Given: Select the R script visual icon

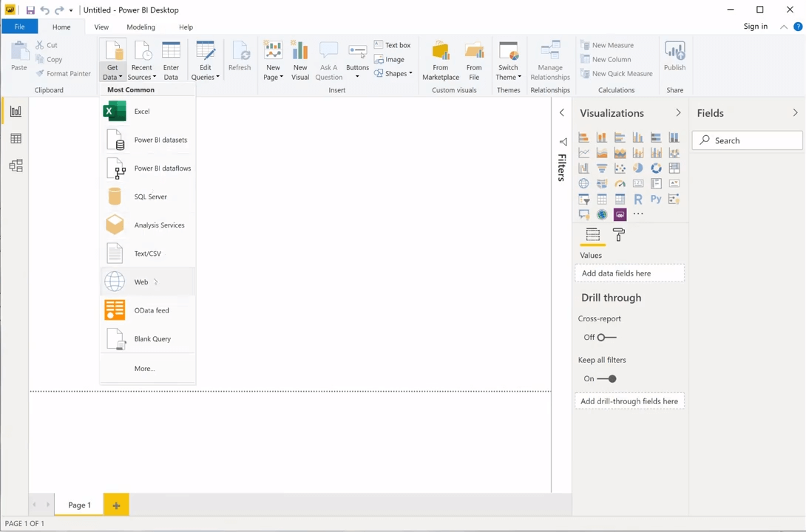Looking at the screenshot, I should pyautogui.click(x=638, y=199).
